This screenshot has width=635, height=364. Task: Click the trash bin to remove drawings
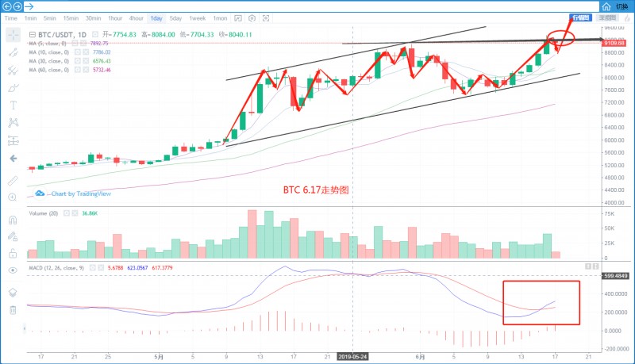(13, 309)
